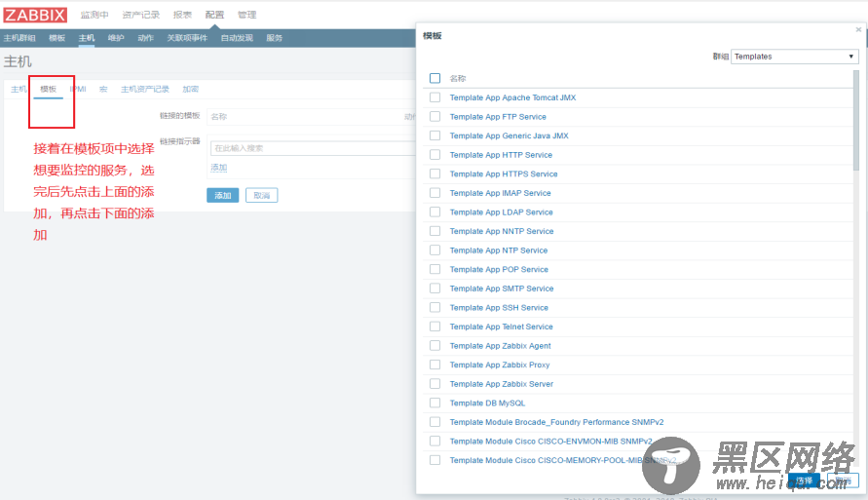
Task: Check Cisco CISCO-ENVMON-MIB SNMPv2 box
Action: [435, 442]
